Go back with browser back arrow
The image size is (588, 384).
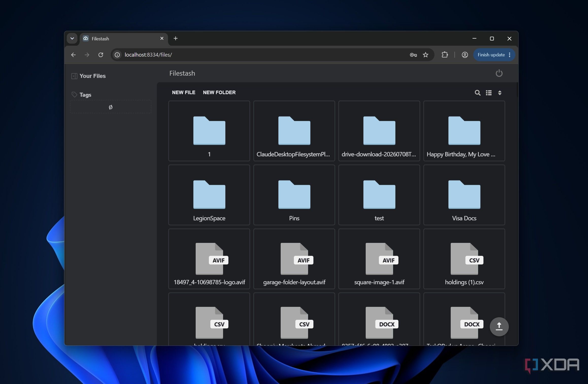coord(73,55)
